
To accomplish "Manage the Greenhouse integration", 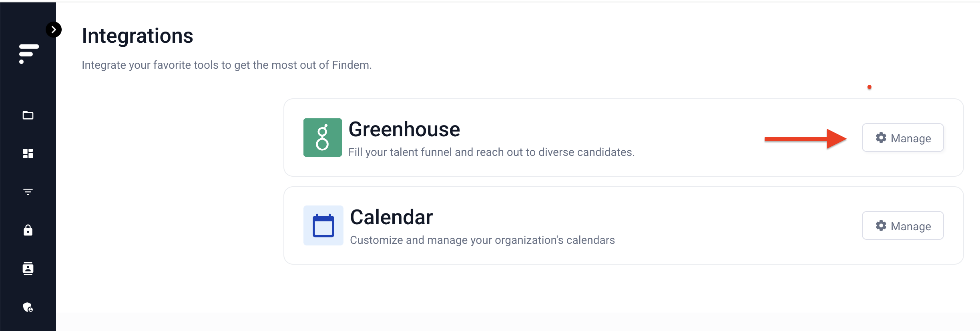I will tap(903, 138).
